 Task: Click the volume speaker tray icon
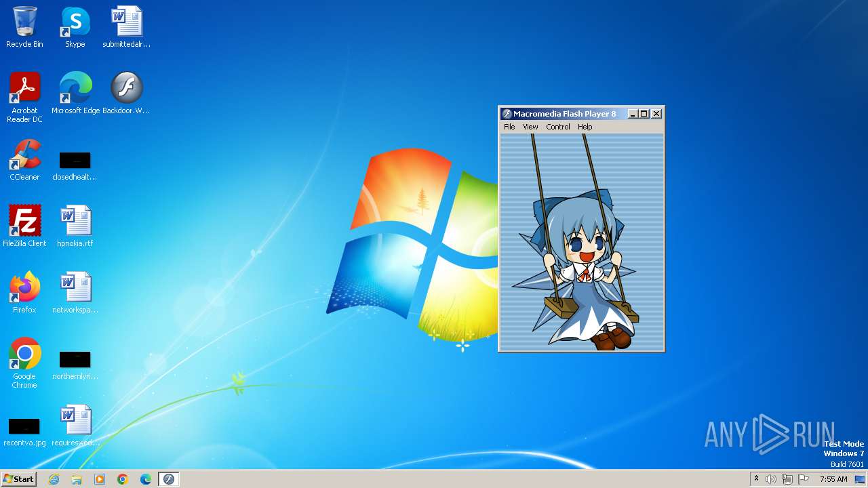point(771,479)
